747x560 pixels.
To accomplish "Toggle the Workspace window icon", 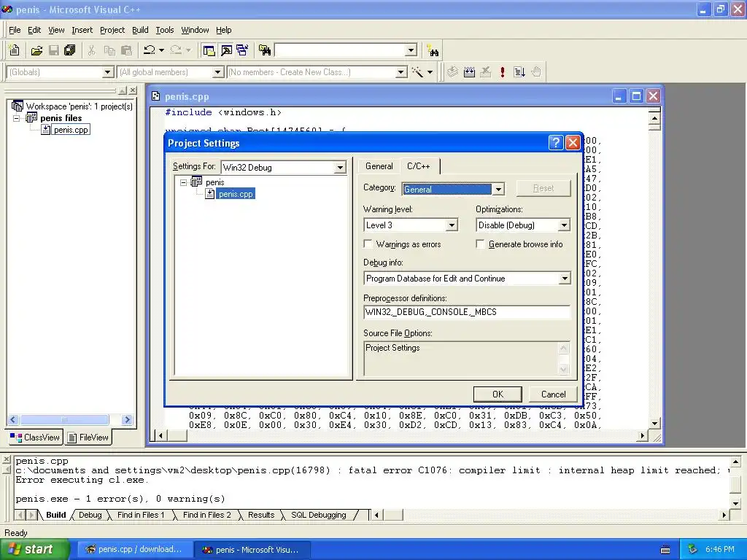I will (x=209, y=50).
